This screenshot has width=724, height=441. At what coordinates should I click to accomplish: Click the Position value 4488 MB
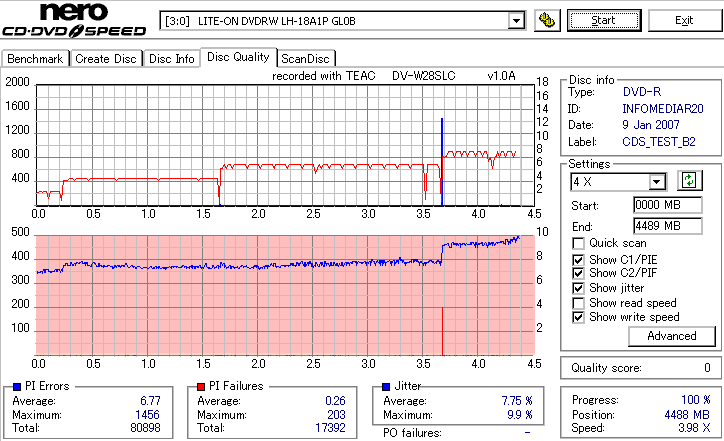click(x=687, y=415)
